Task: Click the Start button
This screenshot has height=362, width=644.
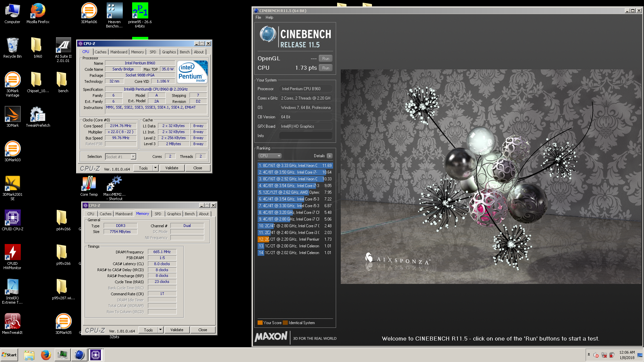Action: tap(9, 355)
